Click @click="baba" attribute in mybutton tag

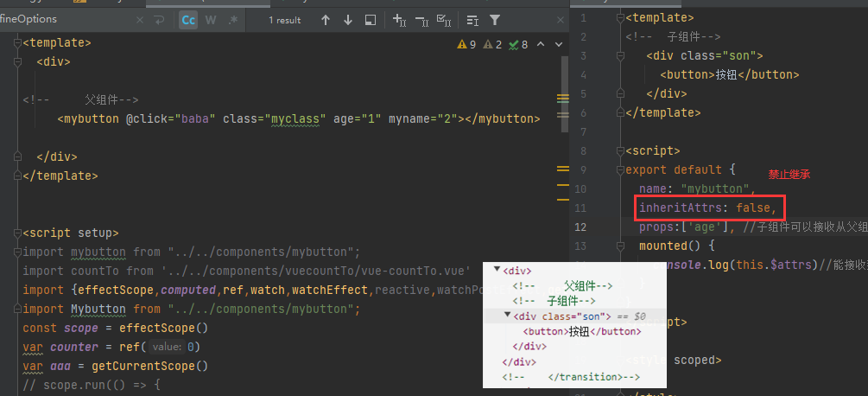[x=170, y=118]
